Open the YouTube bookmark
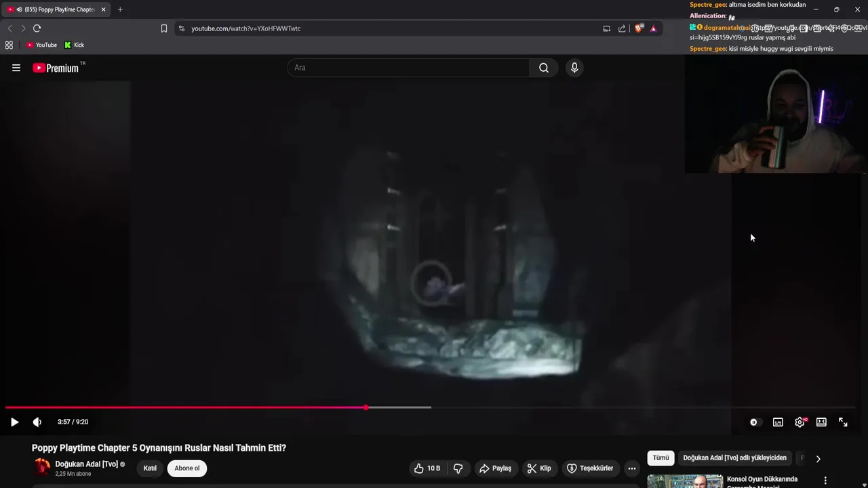Screen dimensions: 868x488 pyautogui.click(x=41, y=45)
